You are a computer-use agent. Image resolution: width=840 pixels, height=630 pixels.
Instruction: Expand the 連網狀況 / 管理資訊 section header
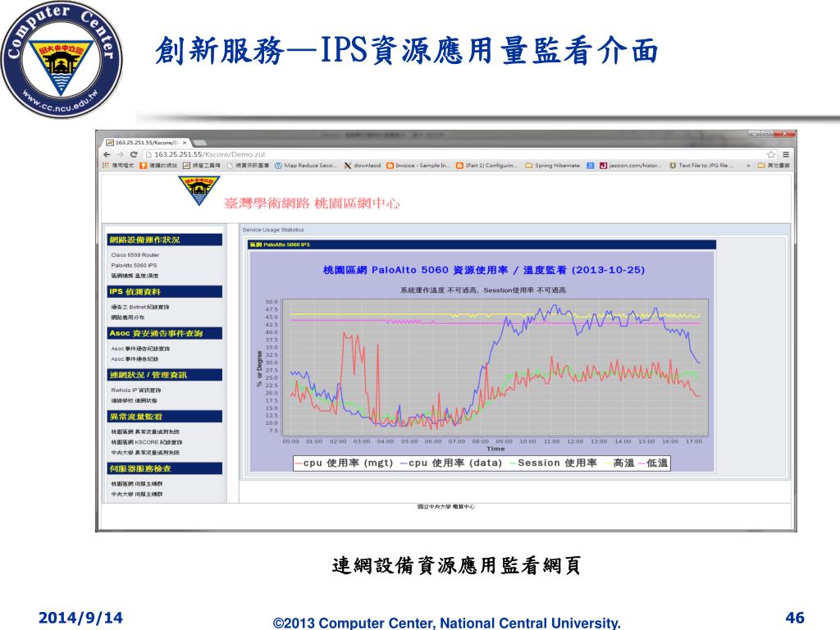(164, 374)
